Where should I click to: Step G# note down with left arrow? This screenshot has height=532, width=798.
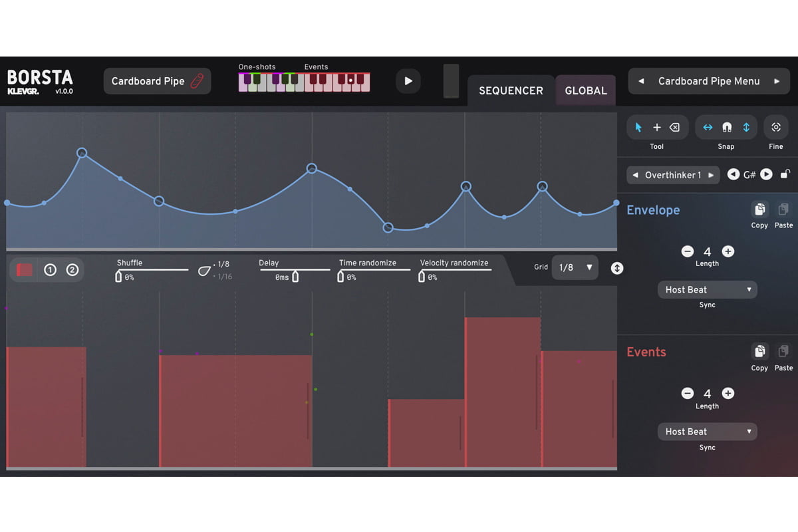click(x=733, y=174)
